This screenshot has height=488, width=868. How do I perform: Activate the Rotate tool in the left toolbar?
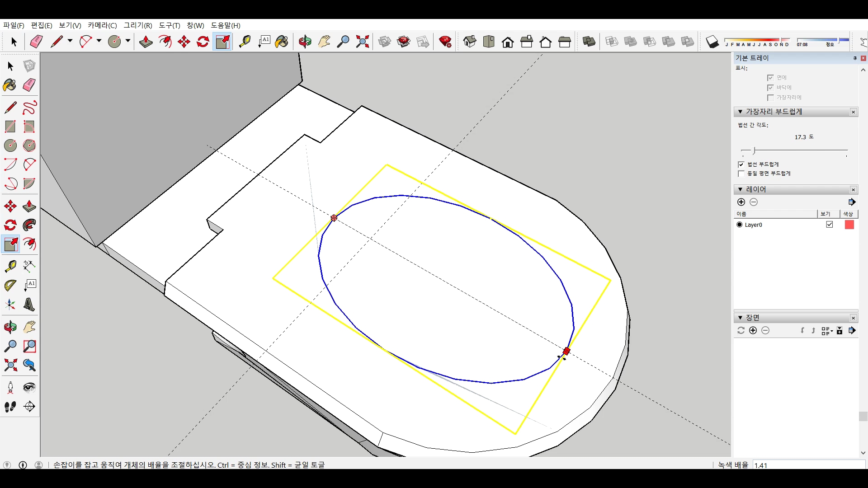pos(10,225)
